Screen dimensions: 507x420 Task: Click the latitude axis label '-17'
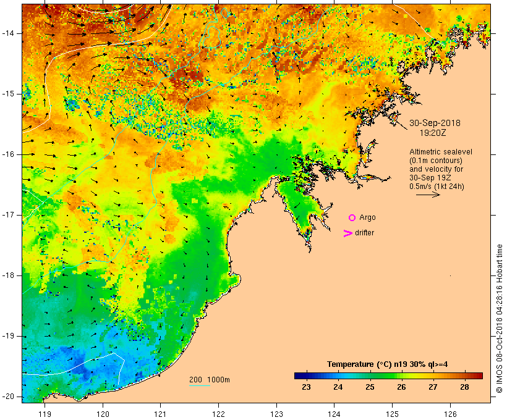pos(8,215)
